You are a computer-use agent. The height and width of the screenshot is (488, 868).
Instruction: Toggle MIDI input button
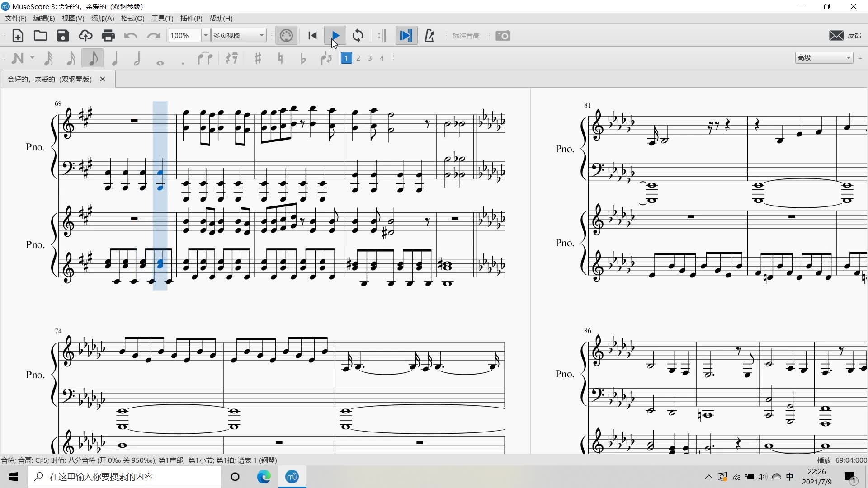286,36
